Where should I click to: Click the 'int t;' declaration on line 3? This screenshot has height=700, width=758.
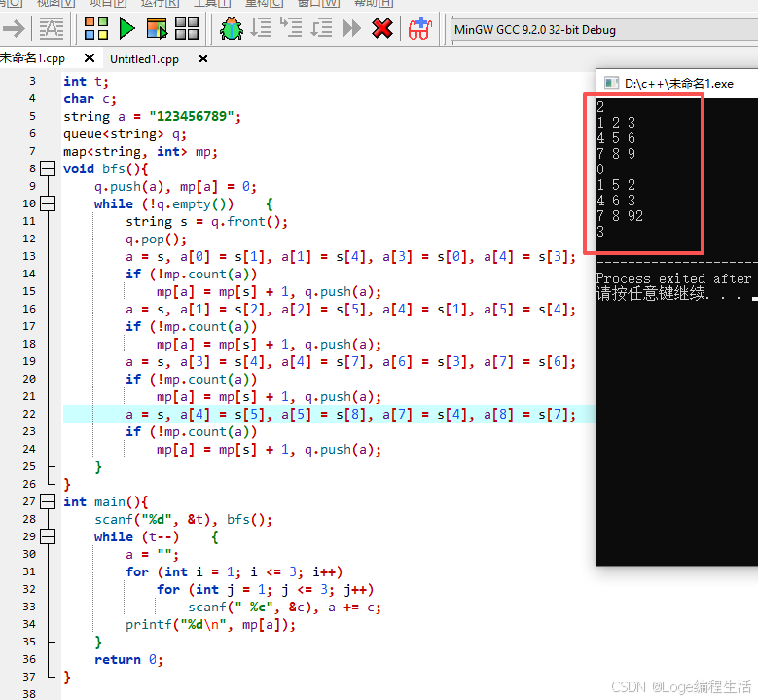tap(86, 81)
